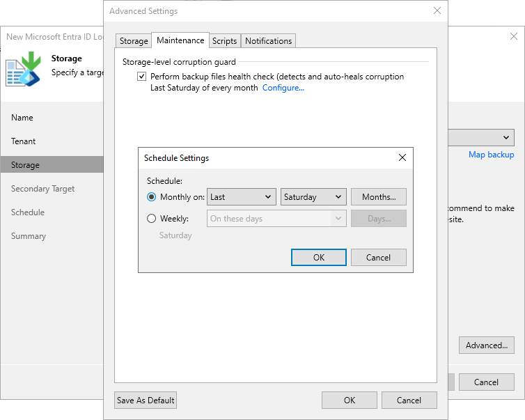Switch to the Notifications tab
This screenshot has height=420, width=525.
tap(269, 41)
